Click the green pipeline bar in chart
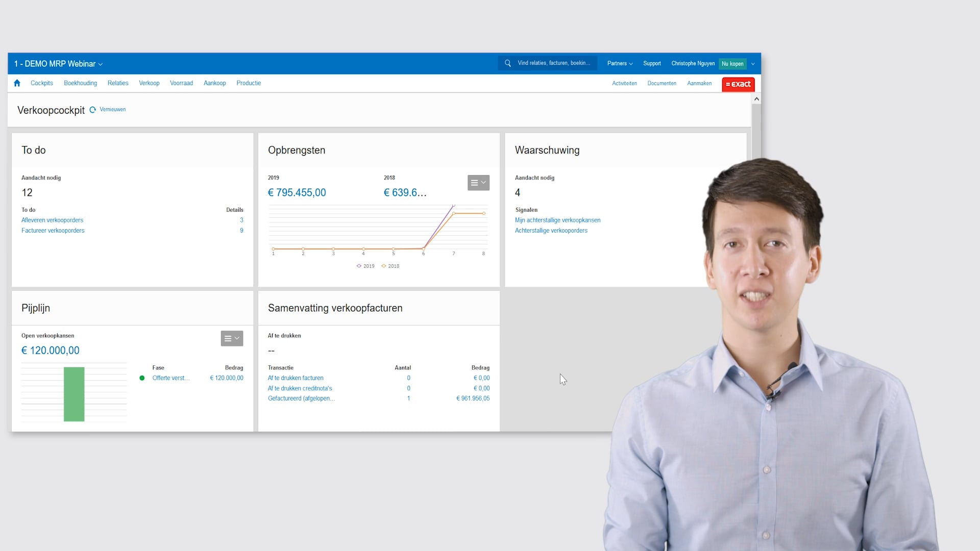Viewport: 980px width, 551px height. 74,394
